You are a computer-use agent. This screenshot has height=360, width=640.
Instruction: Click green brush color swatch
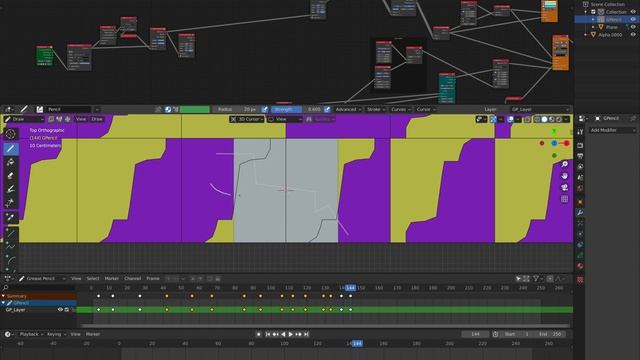195,109
